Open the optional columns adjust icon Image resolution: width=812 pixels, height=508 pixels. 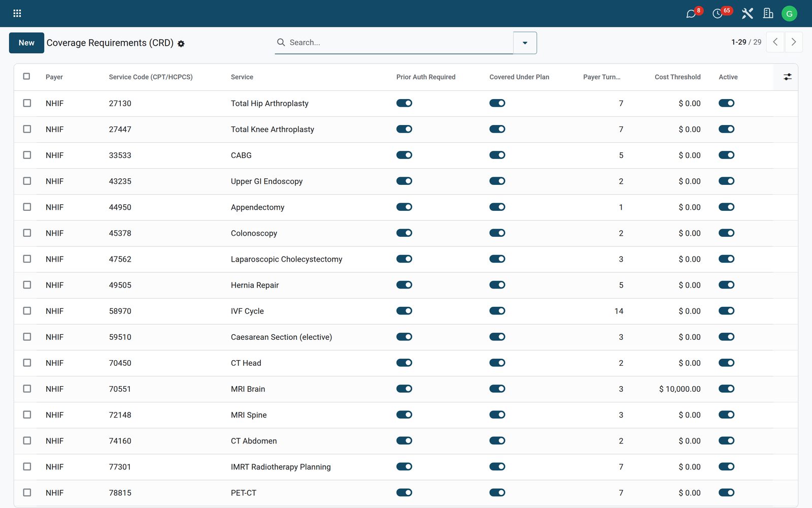coord(787,77)
